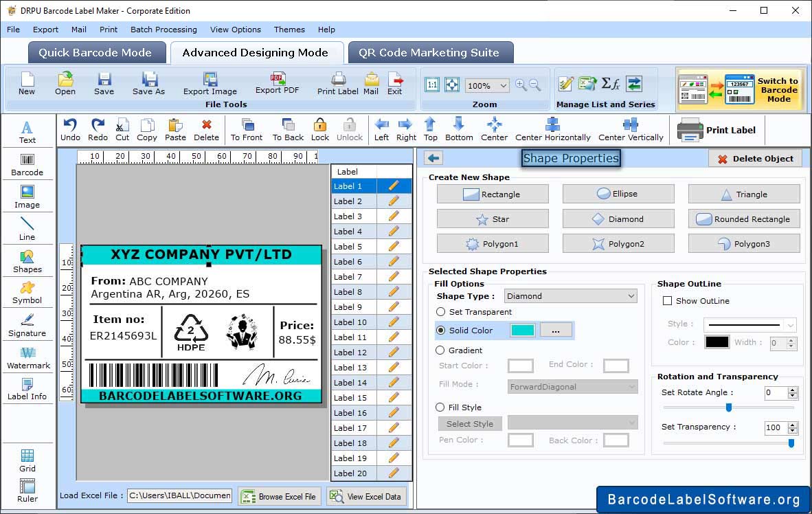Click the Load Excel File path field
Viewport: 812px width, 514px height.
180,495
